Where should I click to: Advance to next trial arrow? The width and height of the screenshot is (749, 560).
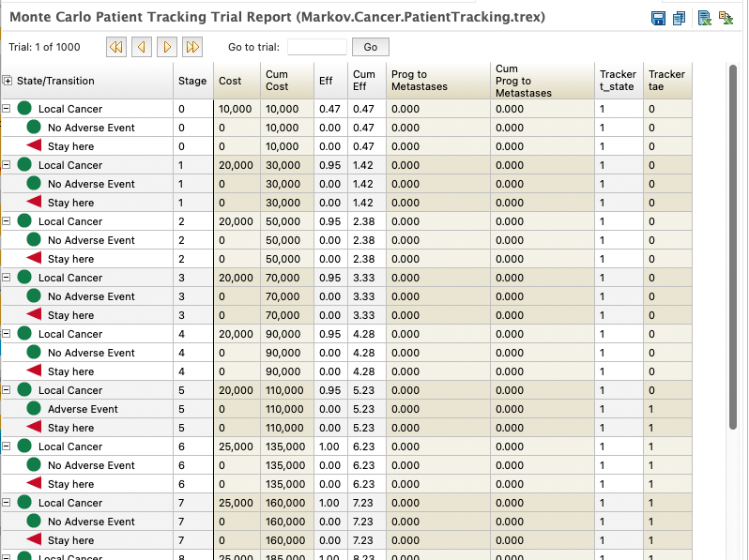pyautogui.click(x=167, y=47)
